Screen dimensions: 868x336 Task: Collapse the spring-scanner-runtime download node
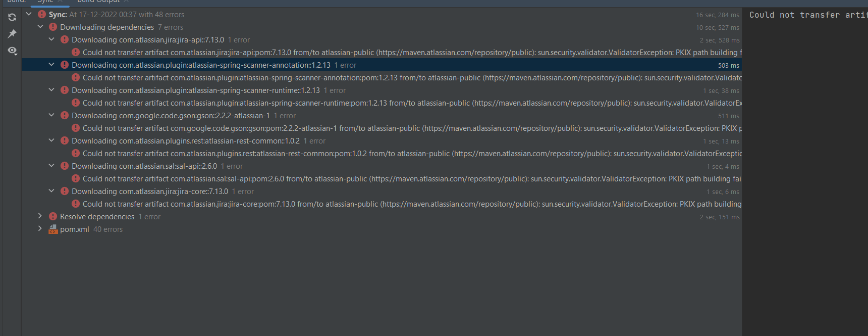pos(51,90)
